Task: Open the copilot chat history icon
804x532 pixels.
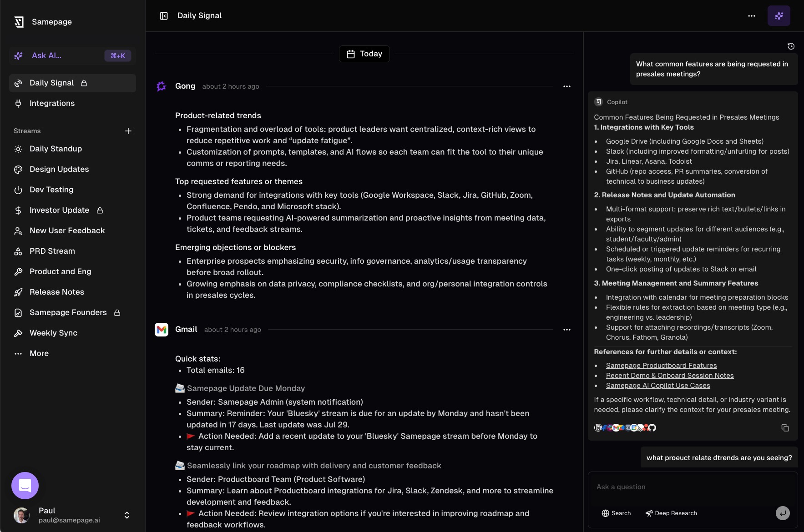Action: (791, 46)
